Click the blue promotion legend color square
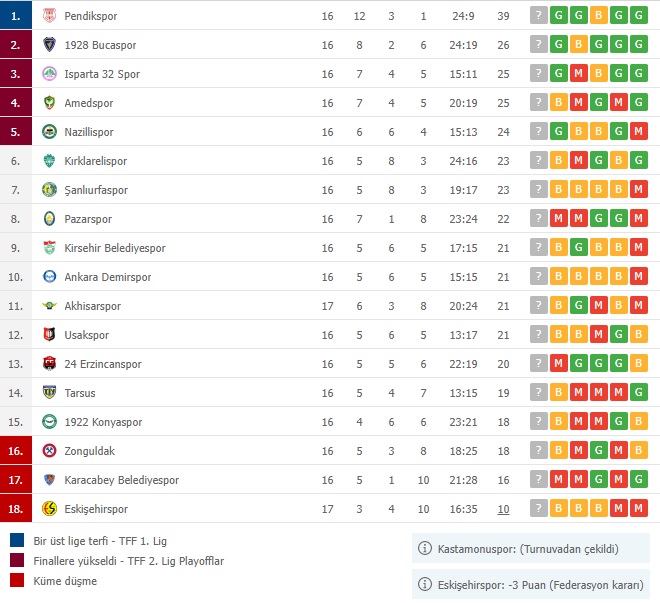This screenshot has width=660, height=603. tap(17, 541)
